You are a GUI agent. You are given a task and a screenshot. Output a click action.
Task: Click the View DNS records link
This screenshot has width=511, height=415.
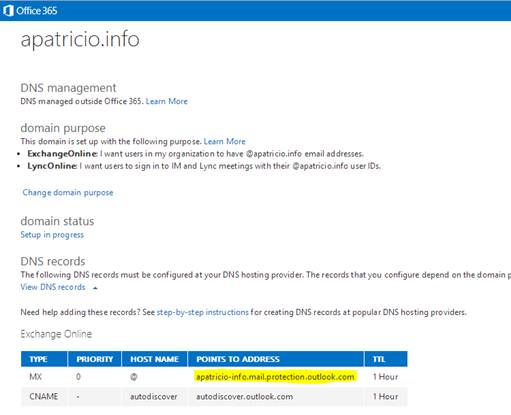pyautogui.click(x=53, y=287)
